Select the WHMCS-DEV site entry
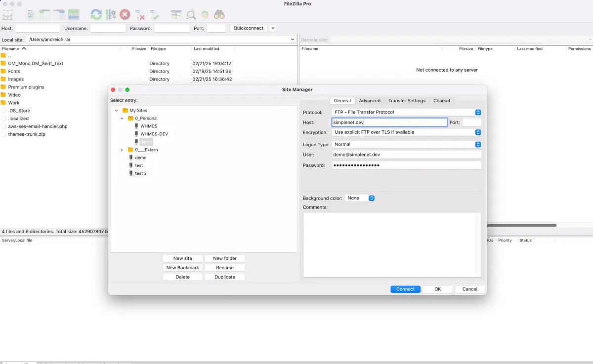 (x=153, y=133)
